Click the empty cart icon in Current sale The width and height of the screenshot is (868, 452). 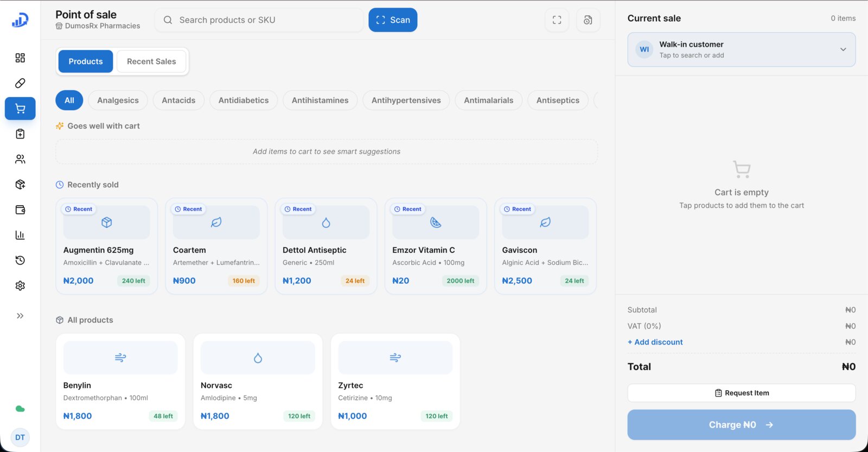pos(742,169)
